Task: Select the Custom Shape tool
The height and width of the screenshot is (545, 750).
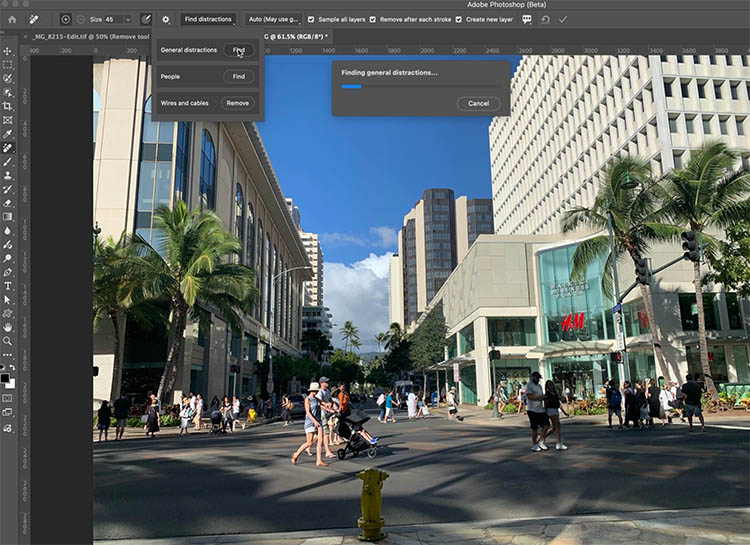Action: point(7,314)
